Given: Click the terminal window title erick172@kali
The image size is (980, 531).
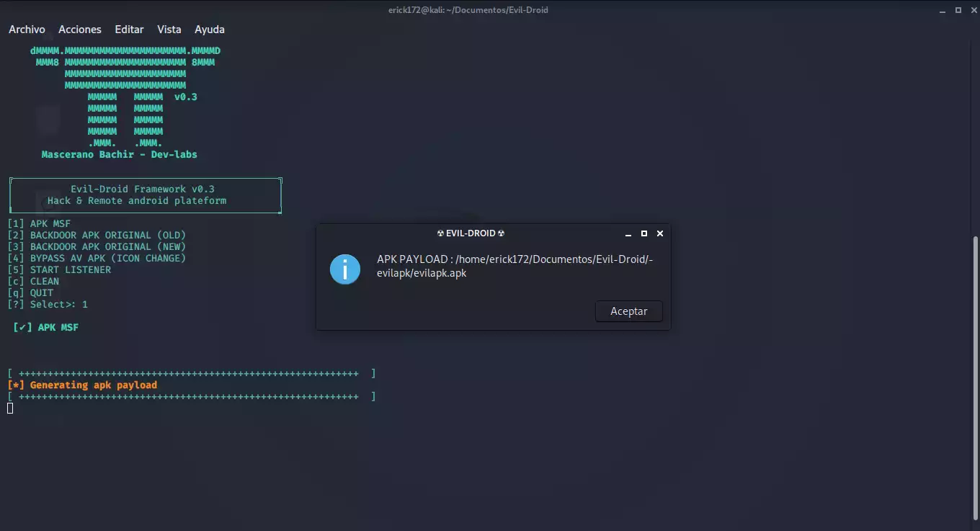Looking at the screenshot, I should coord(468,10).
